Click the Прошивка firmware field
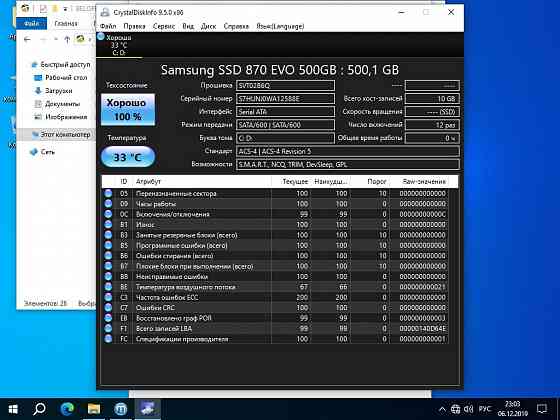This screenshot has height=420, width=560. (x=285, y=86)
